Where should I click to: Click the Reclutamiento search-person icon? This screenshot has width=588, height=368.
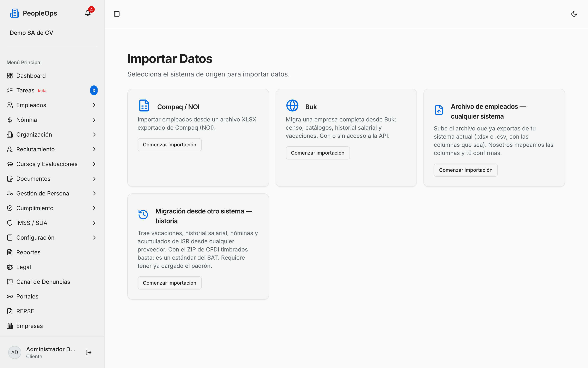[x=10, y=149]
